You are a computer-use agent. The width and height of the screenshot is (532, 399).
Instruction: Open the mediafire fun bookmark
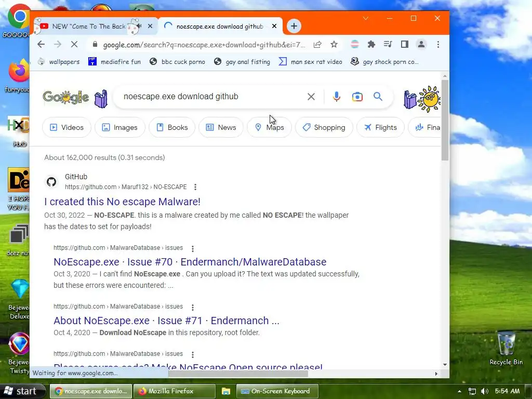[114, 62]
